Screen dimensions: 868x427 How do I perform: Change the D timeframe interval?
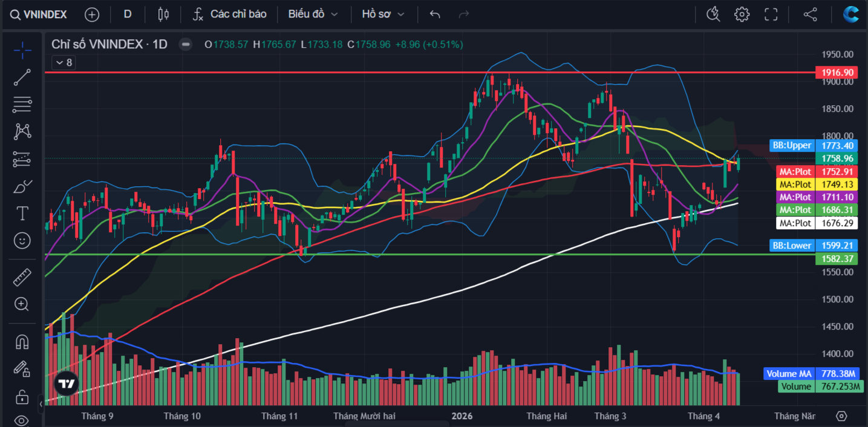(x=128, y=15)
